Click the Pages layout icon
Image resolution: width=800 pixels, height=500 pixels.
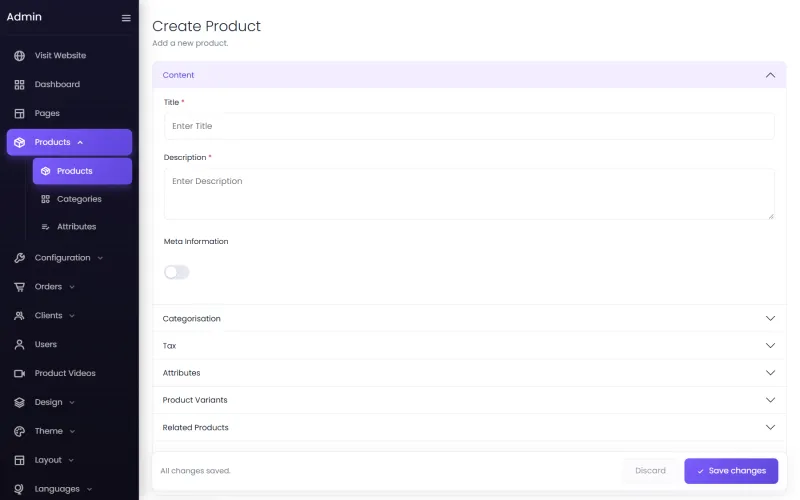tap(19, 113)
